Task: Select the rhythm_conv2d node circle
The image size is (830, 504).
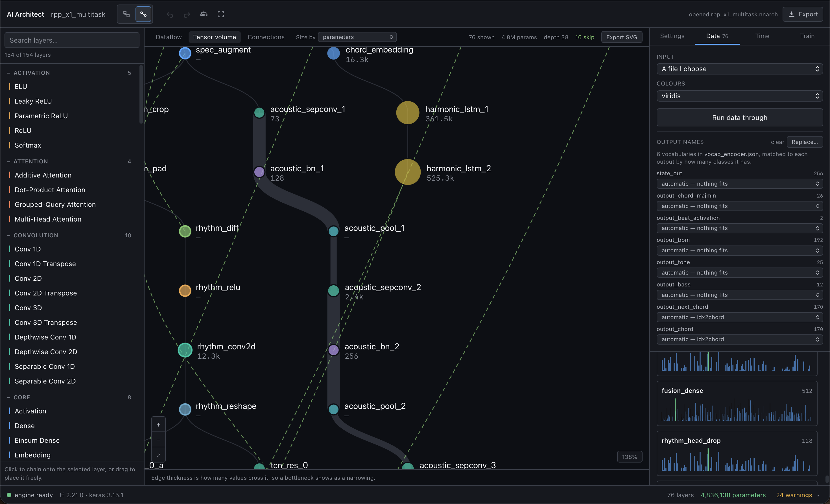Action: point(185,350)
